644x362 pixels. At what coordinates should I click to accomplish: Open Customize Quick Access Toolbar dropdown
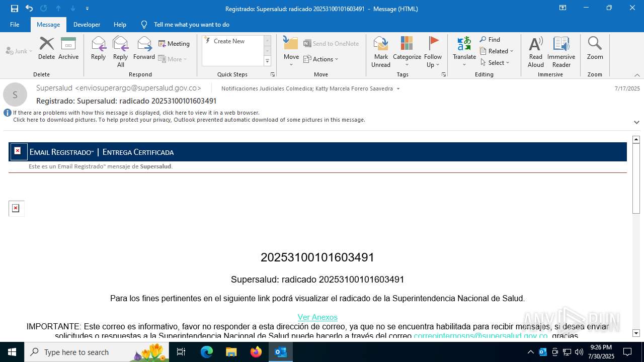point(87,9)
